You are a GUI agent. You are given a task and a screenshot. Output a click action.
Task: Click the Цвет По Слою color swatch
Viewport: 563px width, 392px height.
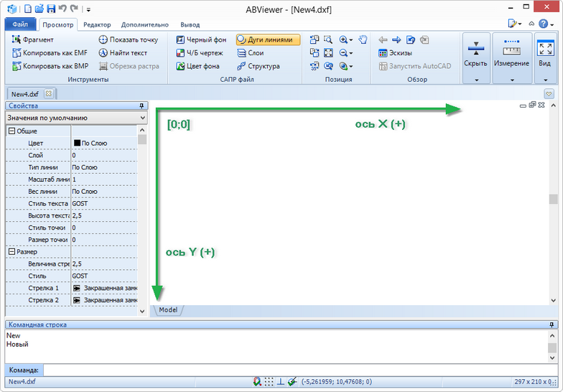click(77, 144)
